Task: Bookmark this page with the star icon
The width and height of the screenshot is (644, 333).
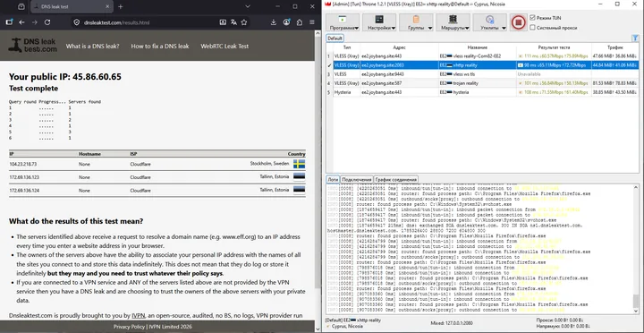Action: coord(244,22)
